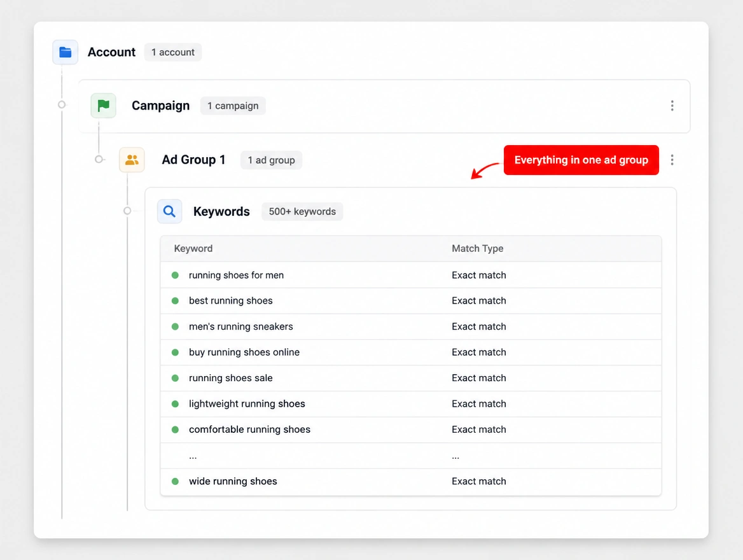Screen dimensions: 743x560
Task: Click status dot for lightweight running shoes
Action: pyautogui.click(x=176, y=404)
